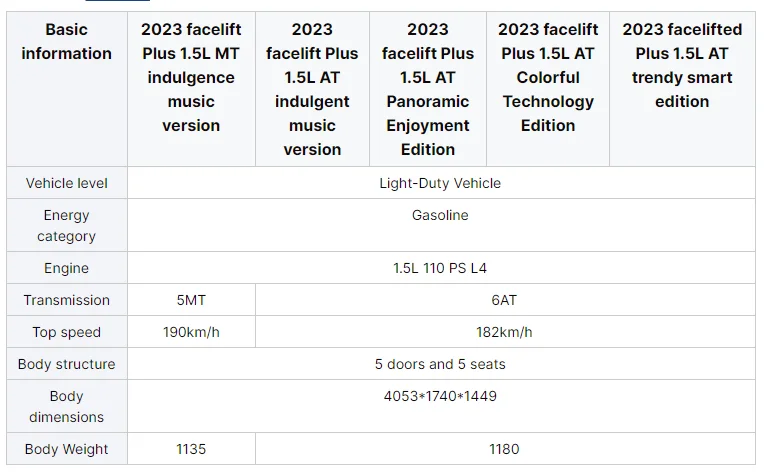Click the "Engine" row label
This screenshot has width=767, height=475.
coord(66,268)
